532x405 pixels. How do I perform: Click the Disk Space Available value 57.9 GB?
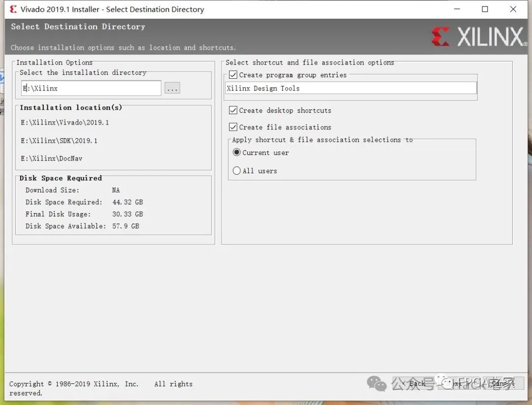pos(126,226)
